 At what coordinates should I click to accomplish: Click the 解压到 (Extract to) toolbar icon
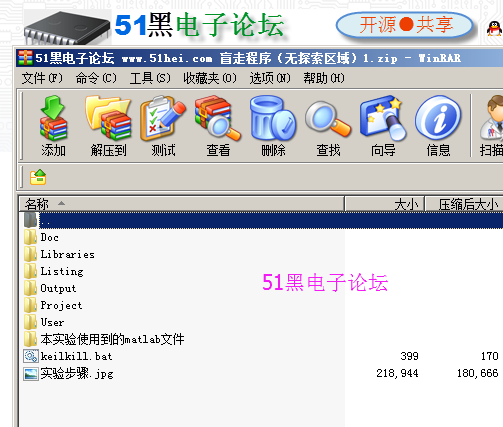[108, 118]
